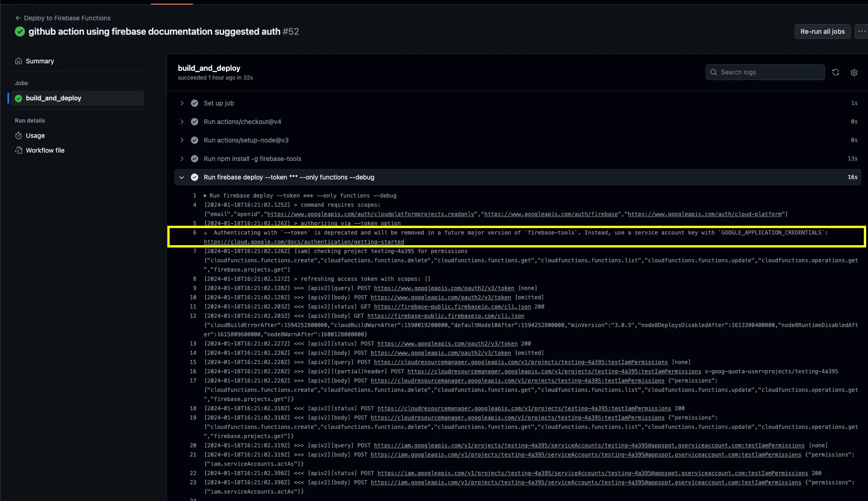868x501 pixels.
Task: Open the testIamPermissions link on log line 15
Action: click(520, 362)
